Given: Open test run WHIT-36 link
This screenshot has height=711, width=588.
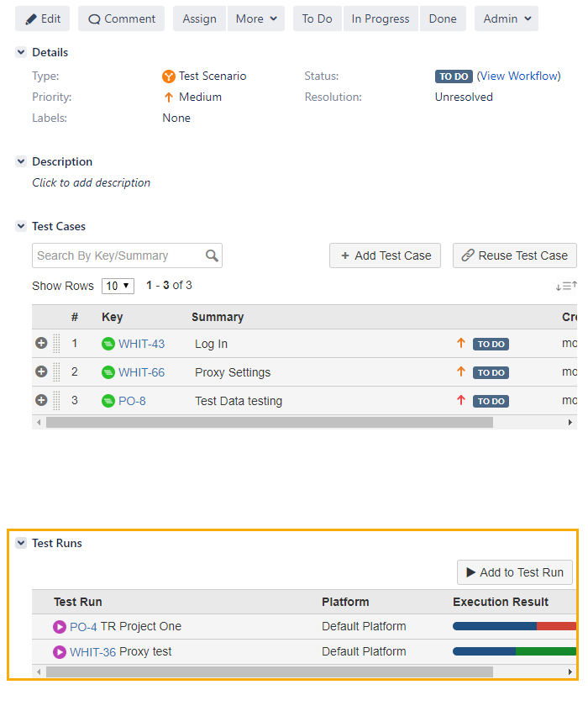Looking at the screenshot, I should (93, 652).
